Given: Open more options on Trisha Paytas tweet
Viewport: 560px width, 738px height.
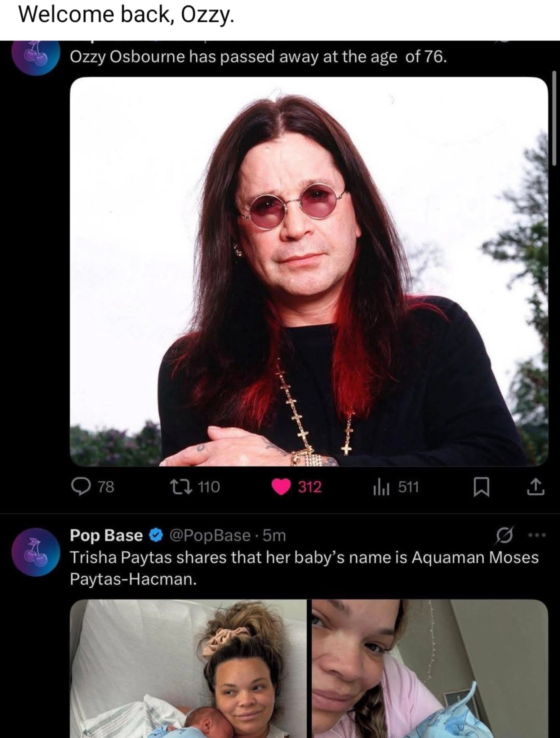Looking at the screenshot, I should click(x=537, y=535).
